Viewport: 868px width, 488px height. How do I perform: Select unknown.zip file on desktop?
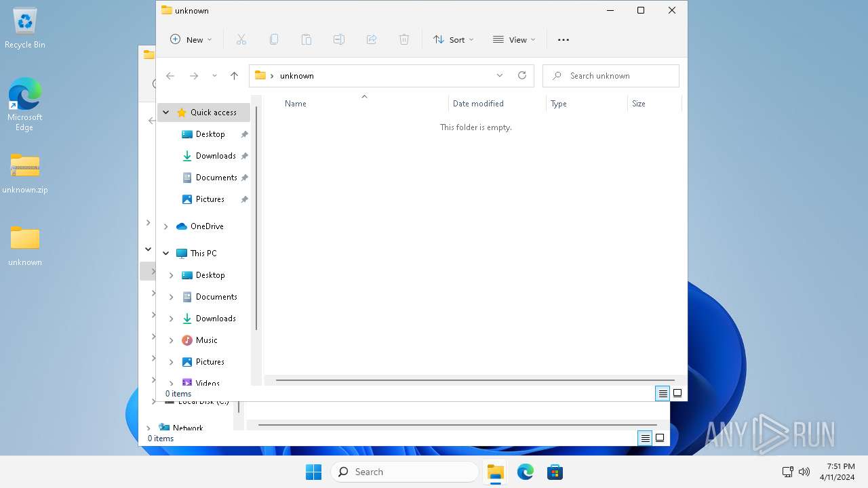click(x=25, y=174)
